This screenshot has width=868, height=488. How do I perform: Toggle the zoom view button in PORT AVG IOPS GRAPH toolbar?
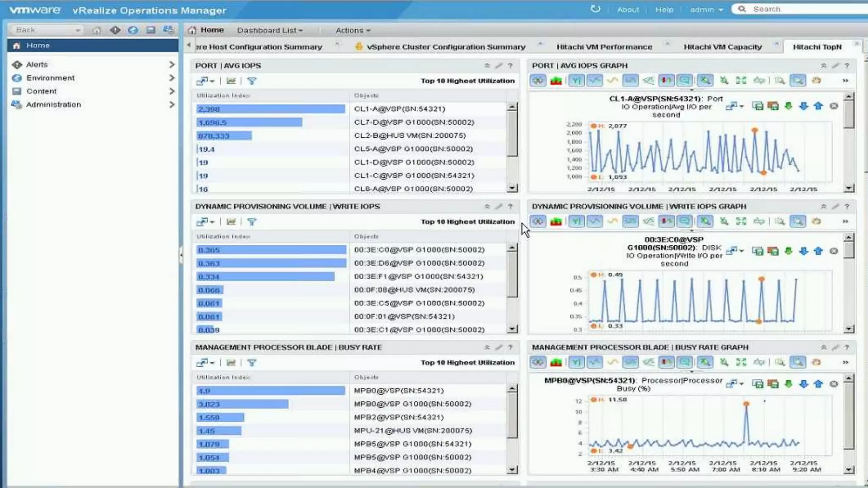point(798,80)
